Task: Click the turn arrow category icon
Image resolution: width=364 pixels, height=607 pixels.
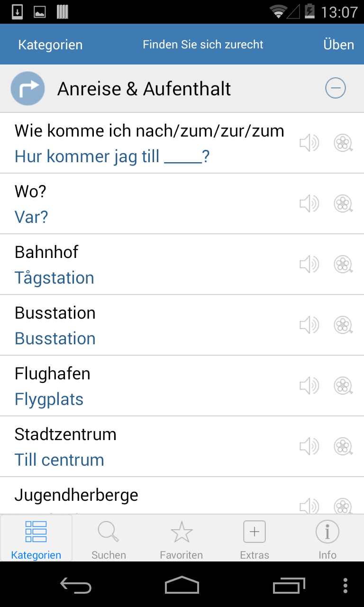Action: 28,88
